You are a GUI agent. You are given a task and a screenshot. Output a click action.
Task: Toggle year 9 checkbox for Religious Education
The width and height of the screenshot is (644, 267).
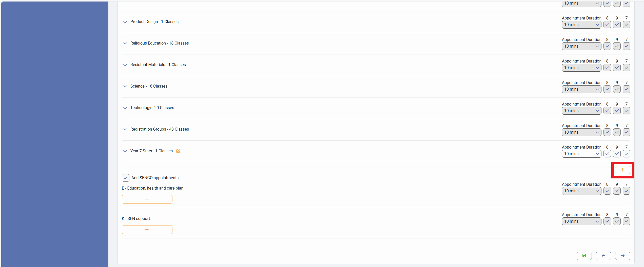(x=617, y=46)
